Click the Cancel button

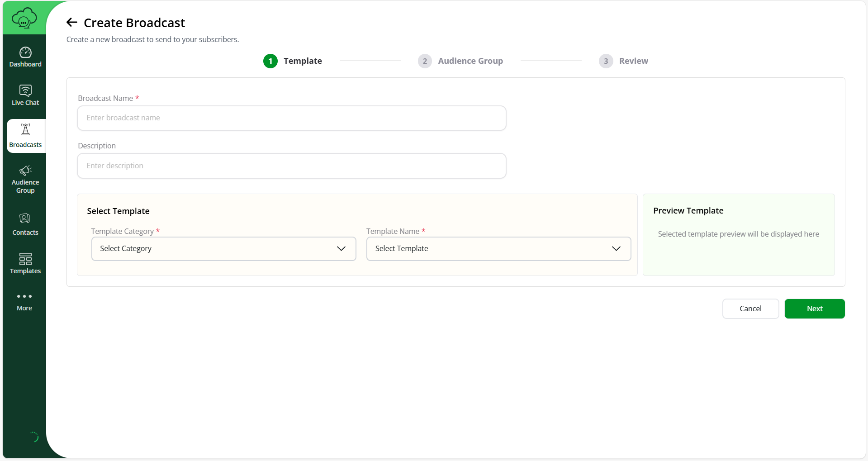(x=750, y=309)
